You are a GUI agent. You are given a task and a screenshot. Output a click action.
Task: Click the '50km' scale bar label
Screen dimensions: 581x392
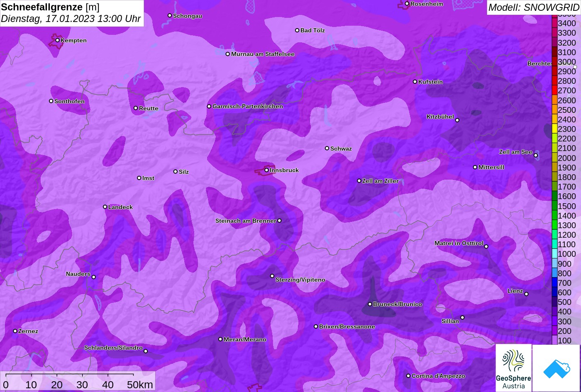click(x=140, y=385)
